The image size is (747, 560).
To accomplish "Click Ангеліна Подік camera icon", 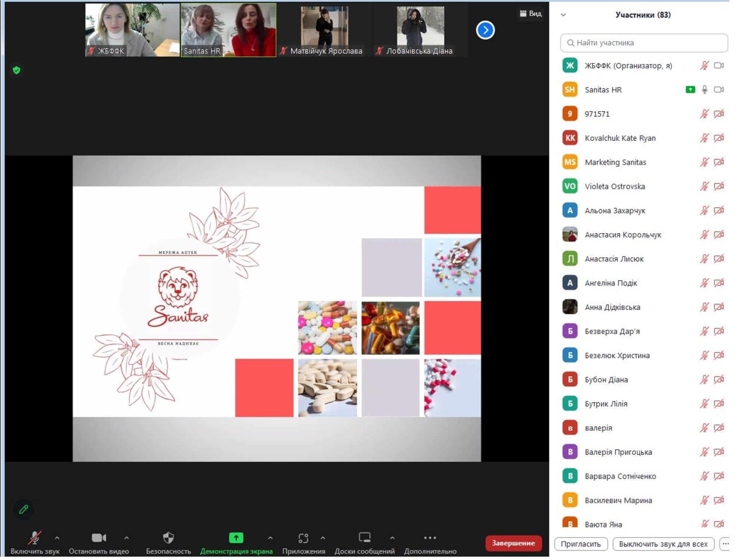I will coord(719,283).
